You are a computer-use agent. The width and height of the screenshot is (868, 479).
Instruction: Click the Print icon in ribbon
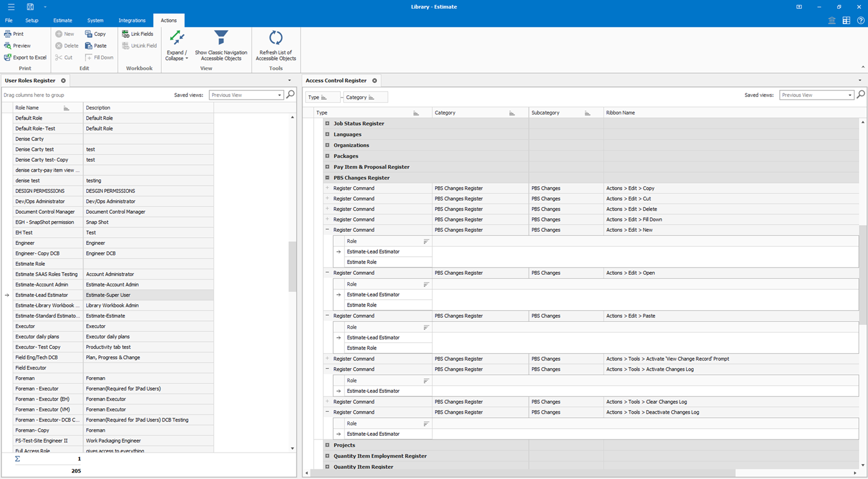pos(8,34)
